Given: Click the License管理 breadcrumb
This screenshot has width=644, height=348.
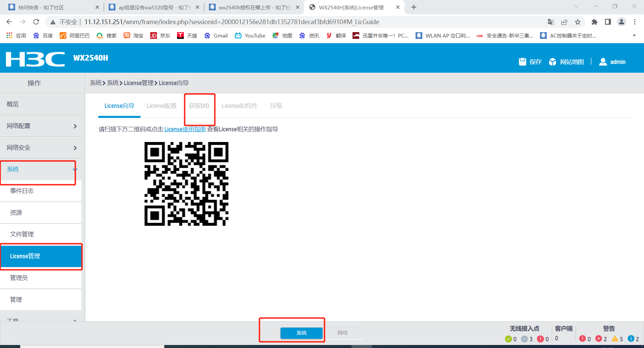Looking at the screenshot, I should point(139,83).
